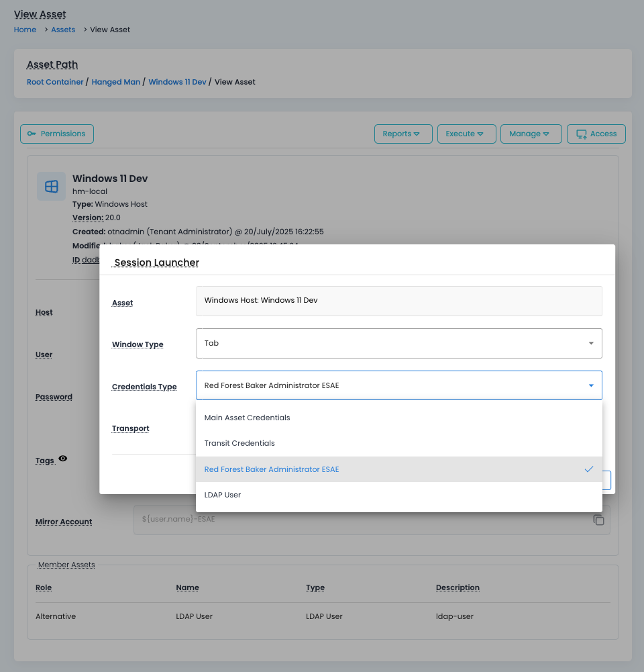Open Hanged Man container link
644x672 pixels.
116,82
